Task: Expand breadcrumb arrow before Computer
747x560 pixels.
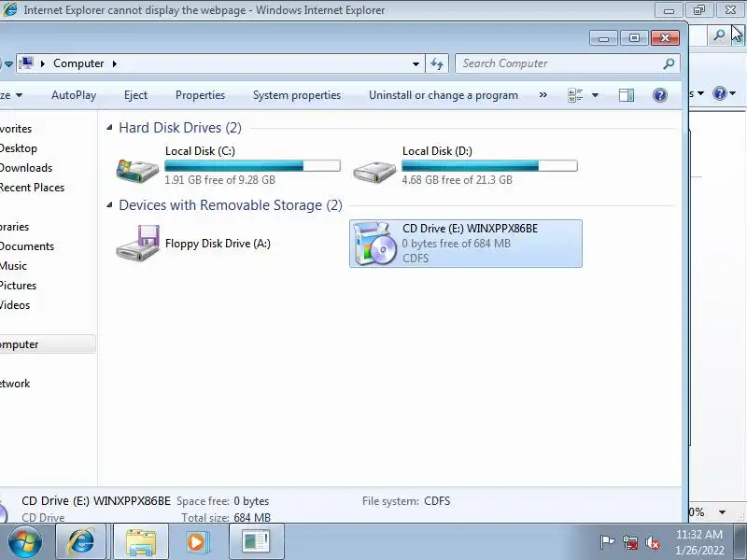Action: (x=43, y=63)
